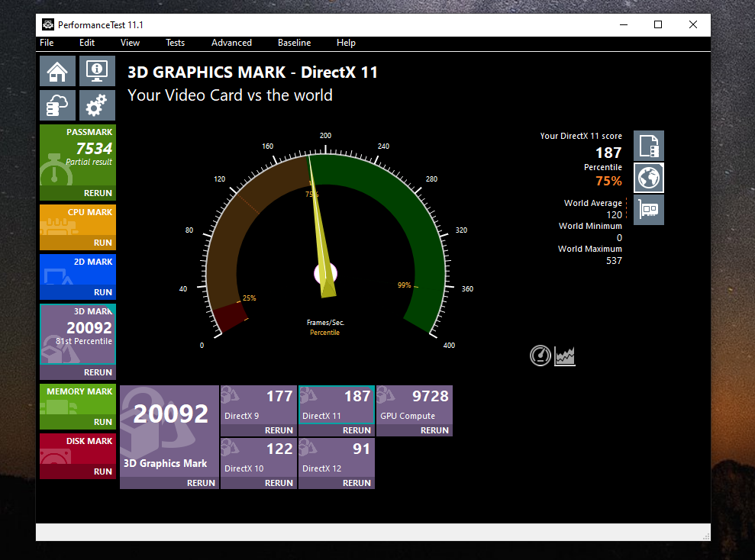Image resolution: width=755 pixels, height=560 pixels.
Task: Select the GPU Compute 9728 tile
Action: click(414, 405)
